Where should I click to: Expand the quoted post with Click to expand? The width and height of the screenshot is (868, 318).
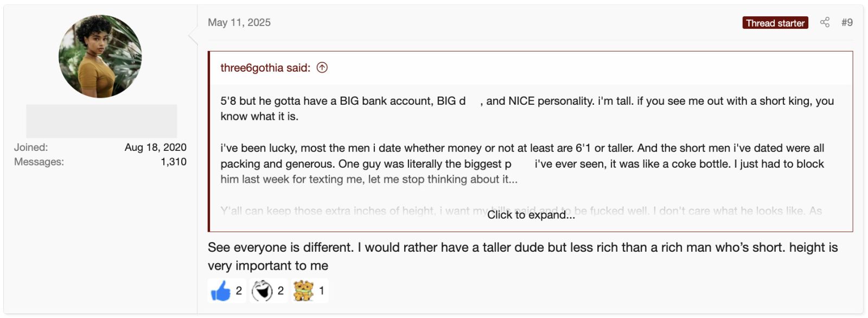pos(531,215)
